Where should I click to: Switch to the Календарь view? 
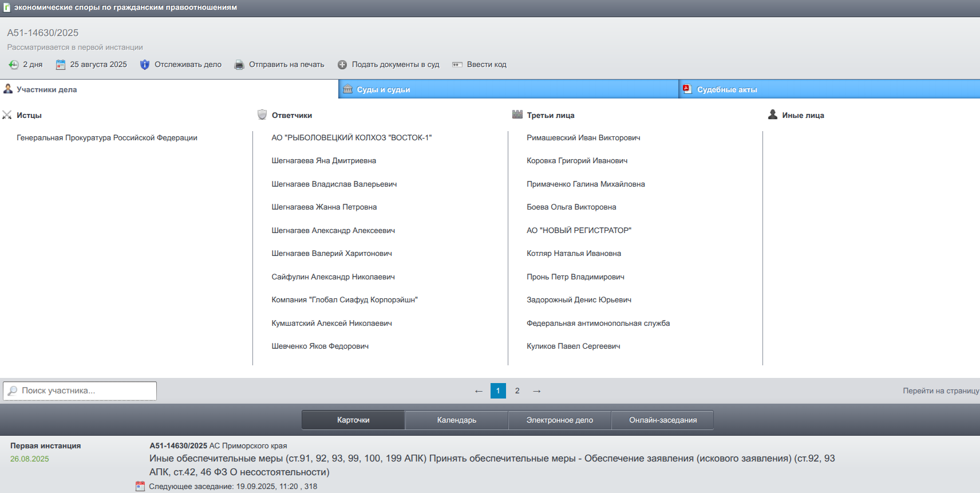pyautogui.click(x=456, y=420)
